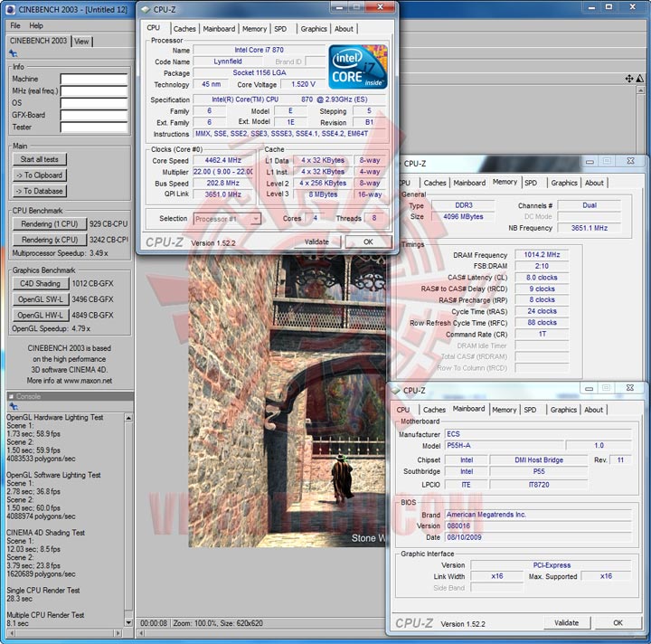Run the OpenGL SW-L test
Image resolution: width=651 pixels, height=644 pixels.
click(x=41, y=299)
